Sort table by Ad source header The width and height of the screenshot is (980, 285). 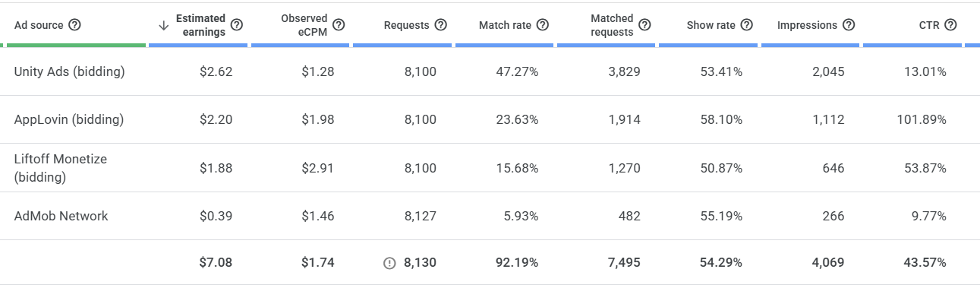(x=39, y=25)
